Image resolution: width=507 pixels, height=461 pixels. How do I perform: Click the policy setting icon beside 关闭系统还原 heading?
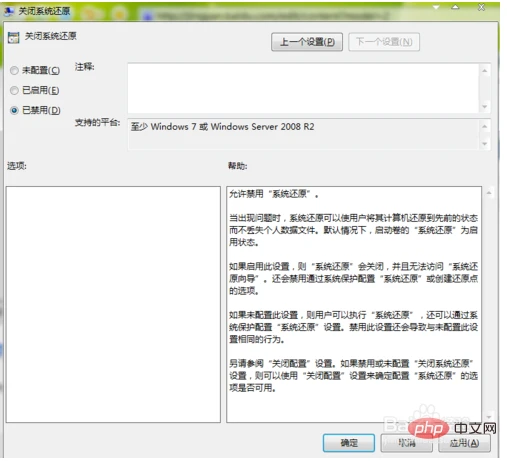tap(14, 38)
